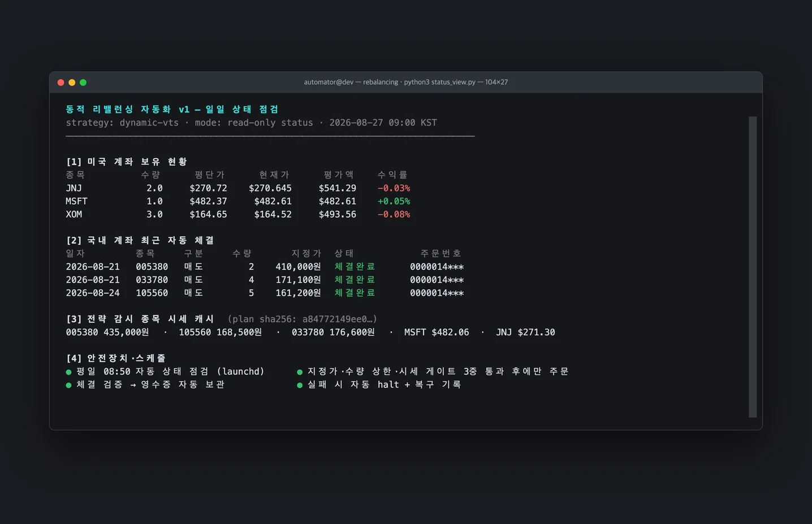Click XOM valuation '$493.56'
The height and width of the screenshot is (524, 812).
click(x=338, y=214)
